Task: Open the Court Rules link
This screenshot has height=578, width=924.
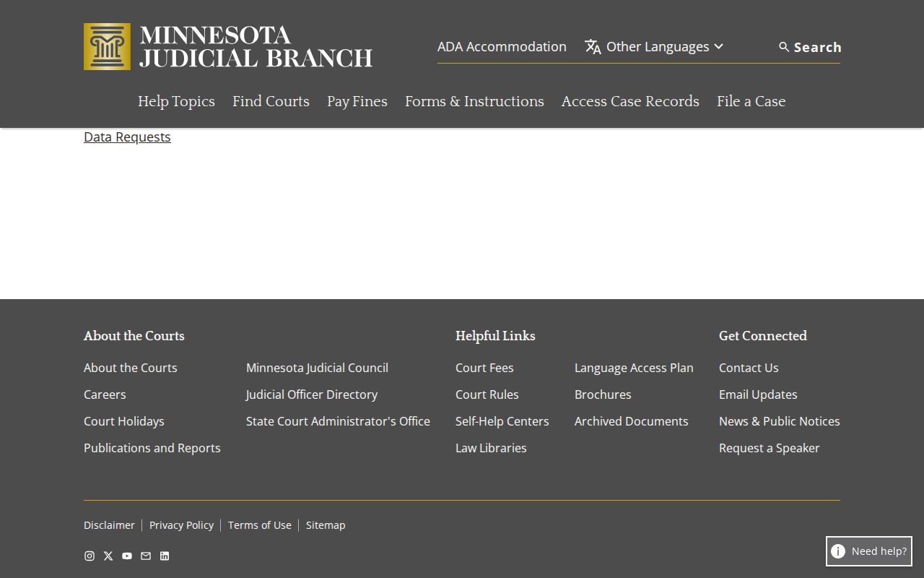Action: tap(487, 394)
